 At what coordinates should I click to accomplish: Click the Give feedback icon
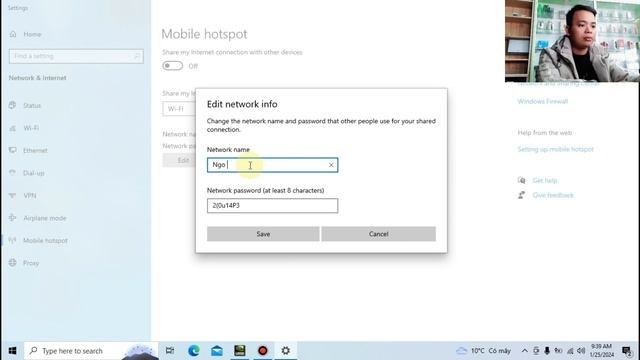(x=522, y=195)
